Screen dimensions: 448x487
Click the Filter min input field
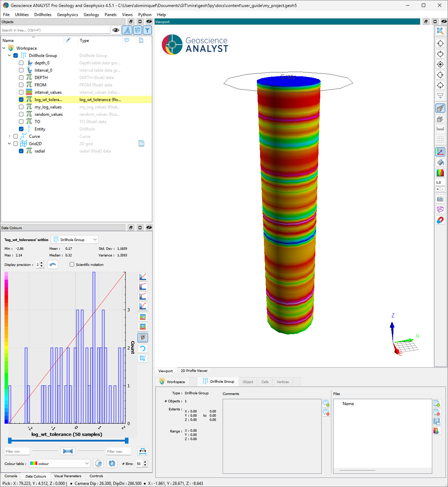point(17,451)
